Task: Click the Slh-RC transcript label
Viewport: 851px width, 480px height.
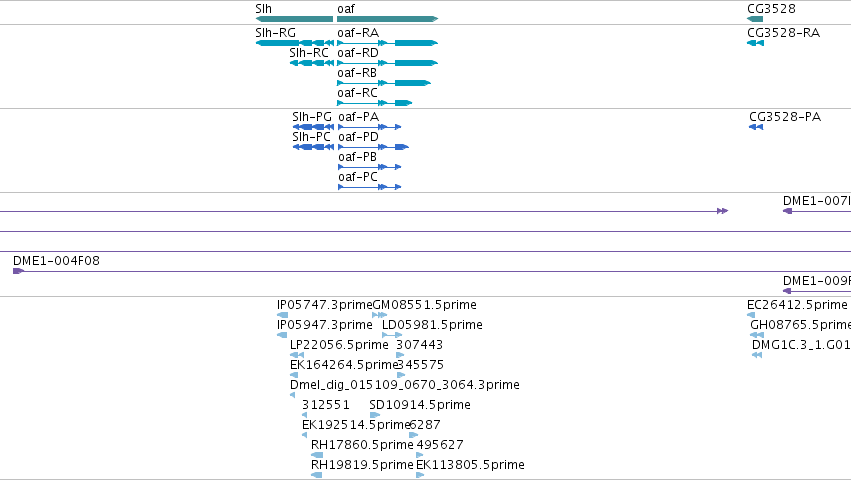Action: (x=309, y=53)
